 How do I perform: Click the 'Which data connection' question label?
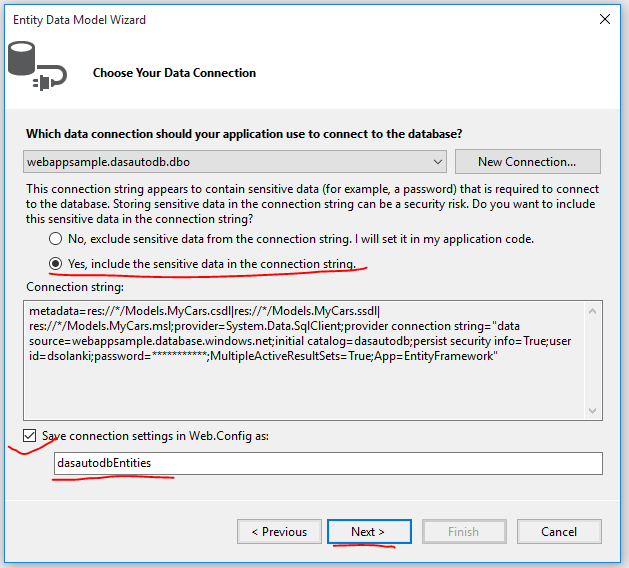pos(244,134)
